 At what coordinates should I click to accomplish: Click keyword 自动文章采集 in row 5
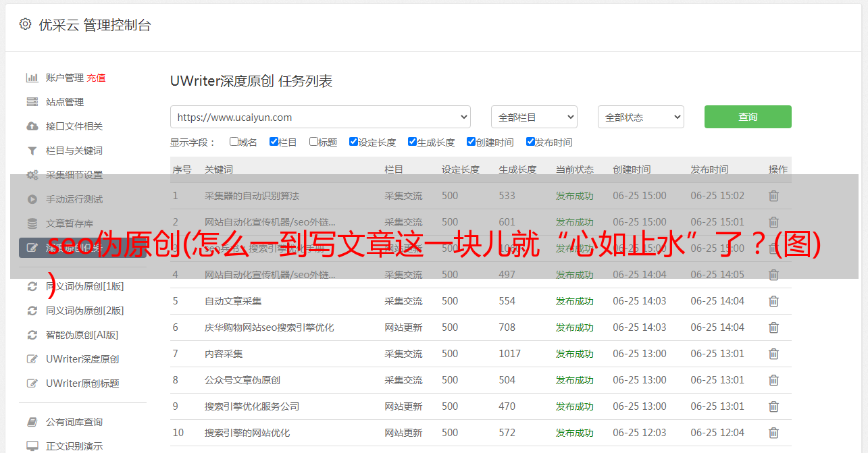pos(233,301)
